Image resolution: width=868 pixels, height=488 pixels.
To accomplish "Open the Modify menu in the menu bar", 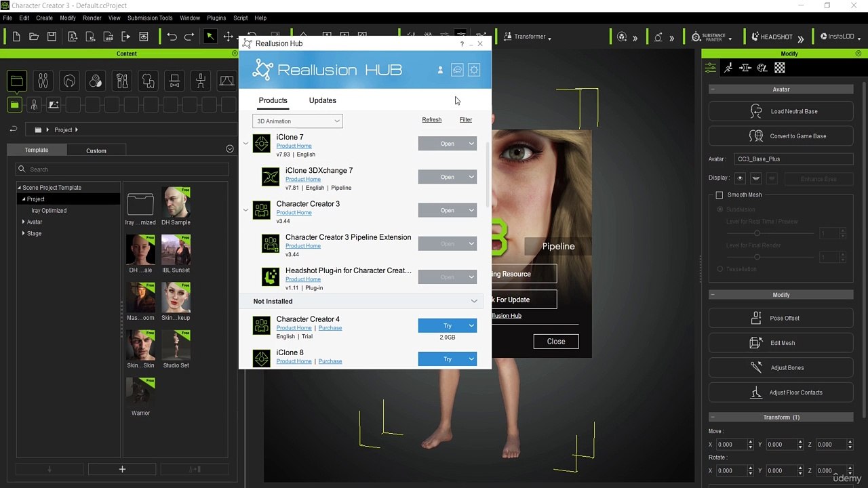I will tap(68, 18).
